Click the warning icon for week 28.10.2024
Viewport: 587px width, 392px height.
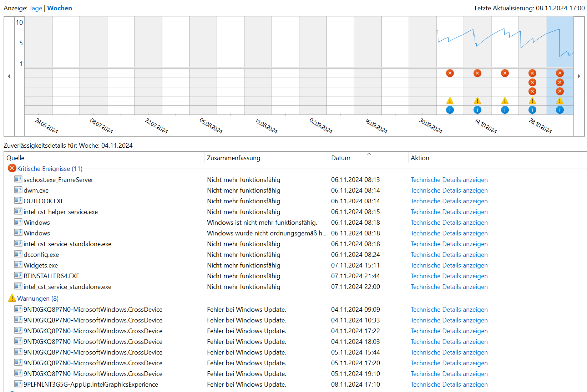532,101
